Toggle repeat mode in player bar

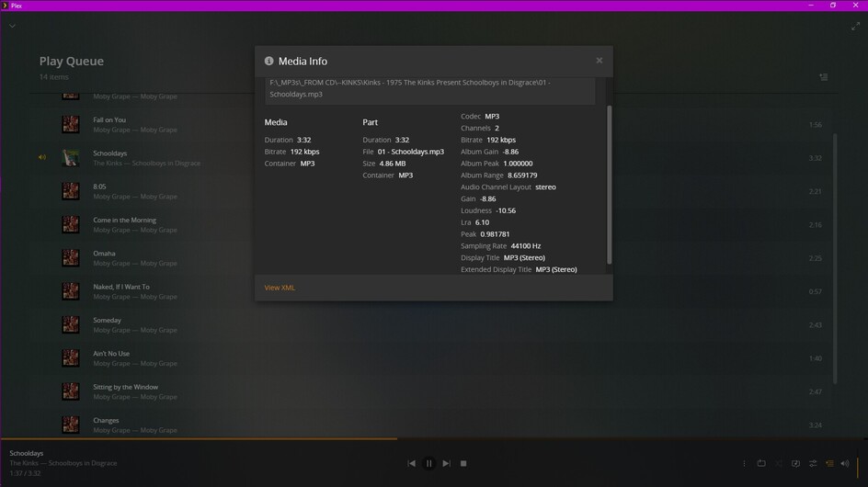click(x=761, y=463)
